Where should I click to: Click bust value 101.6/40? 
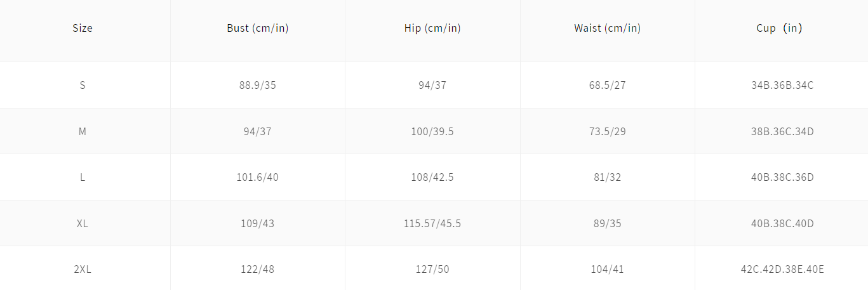click(x=258, y=178)
